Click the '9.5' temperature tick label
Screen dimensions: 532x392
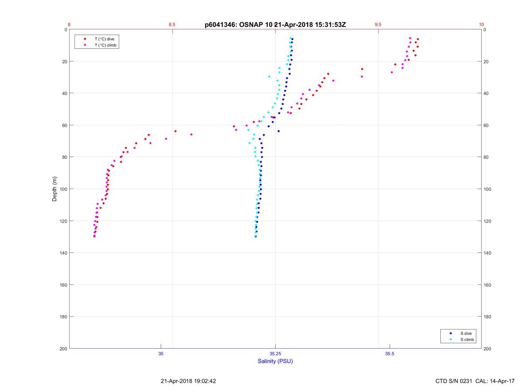pos(378,24)
